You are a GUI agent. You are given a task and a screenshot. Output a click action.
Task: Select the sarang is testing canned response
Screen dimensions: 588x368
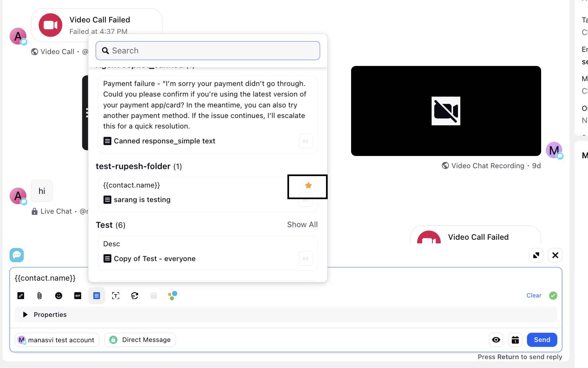(x=208, y=195)
